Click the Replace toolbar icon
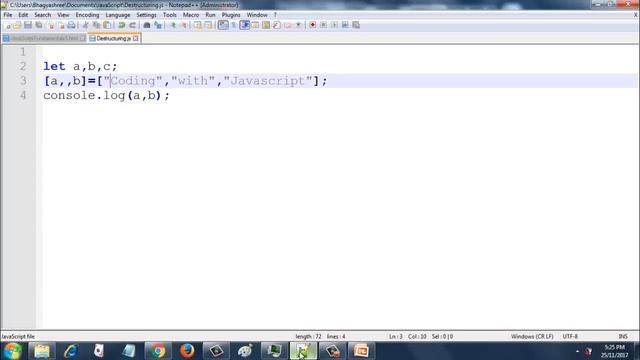640x360 pixels. tap(158, 25)
